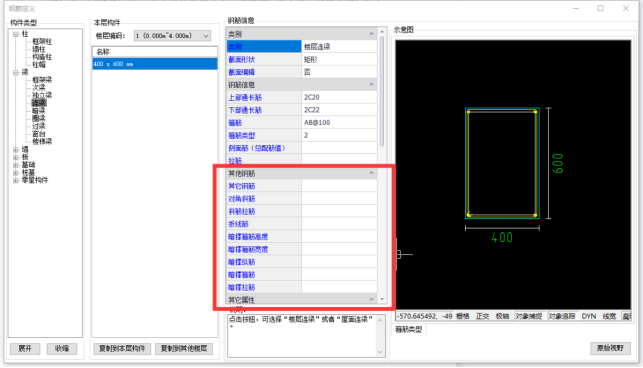This screenshot has height=368, width=643.
Task: Edit the 上部通长筋 value 2C20
Action: pos(339,97)
